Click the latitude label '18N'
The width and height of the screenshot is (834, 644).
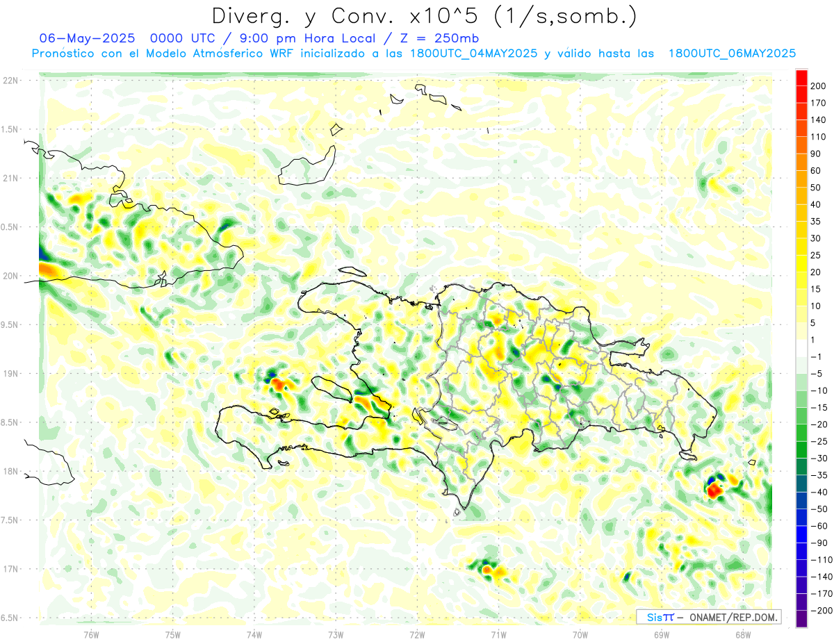click(10, 472)
